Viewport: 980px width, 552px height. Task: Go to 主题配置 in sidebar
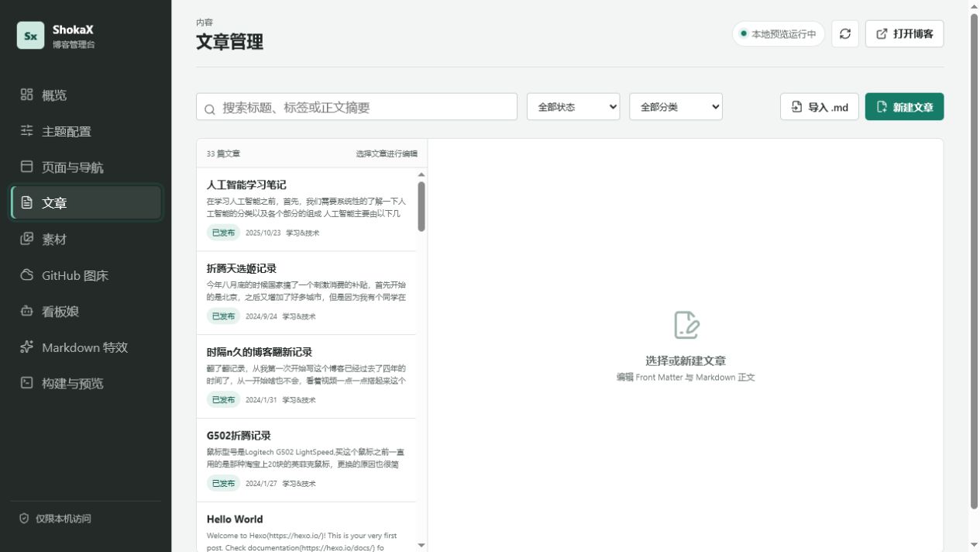pyautogui.click(x=86, y=131)
